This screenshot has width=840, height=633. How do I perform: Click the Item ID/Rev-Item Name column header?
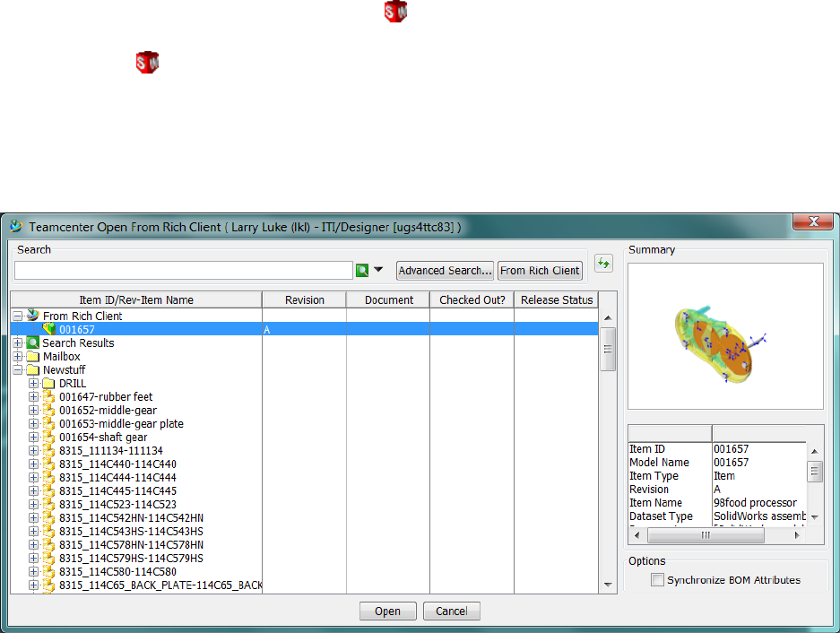pyautogui.click(x=136, y=300)
